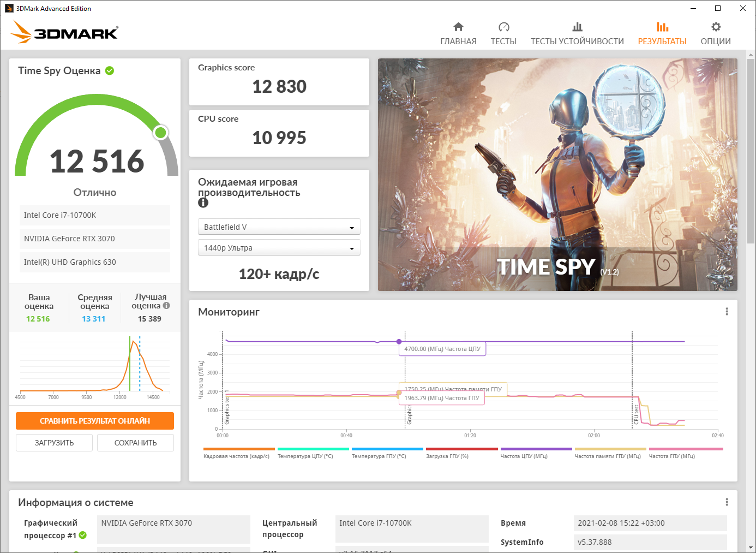
Task: Click the orange GPU frequency marker on chart
Action: 399,393
